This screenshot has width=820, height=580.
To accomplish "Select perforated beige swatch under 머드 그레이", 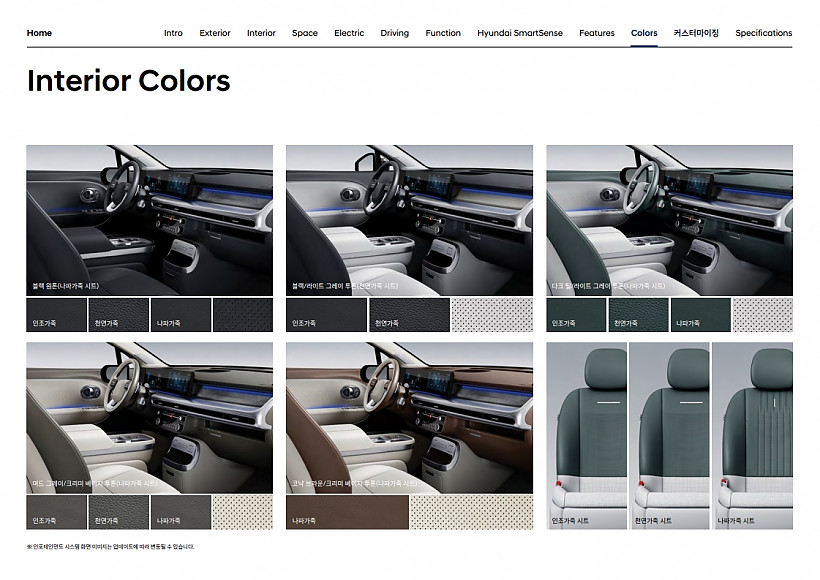I will coord(243,513).
